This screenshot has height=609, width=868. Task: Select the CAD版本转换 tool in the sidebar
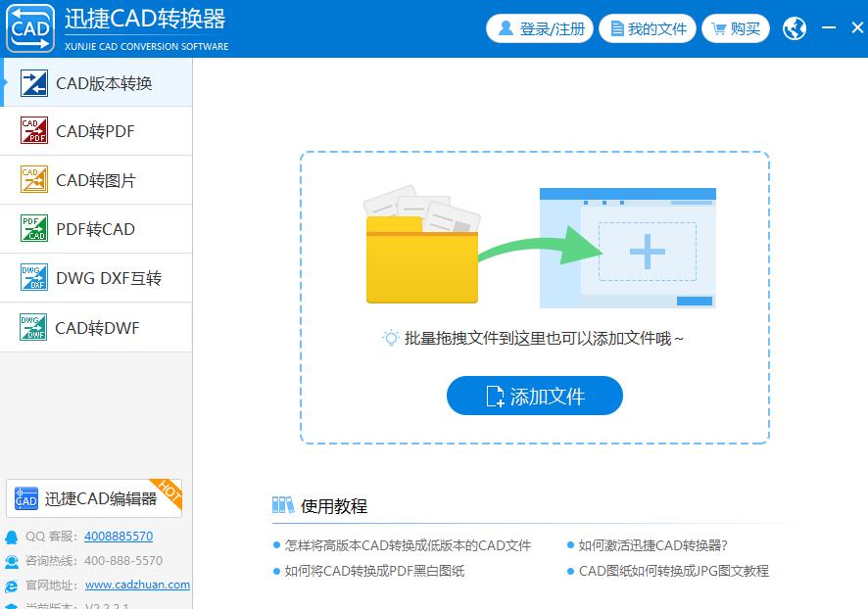coord(95,82)
